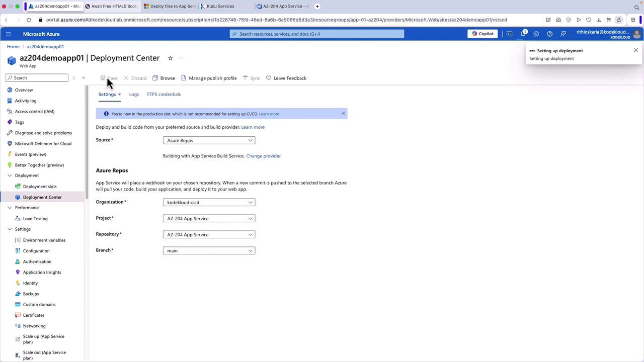The image size is (644, 362).
Task: Click the Overview sidebar icon
Action: tap(10, 90)
